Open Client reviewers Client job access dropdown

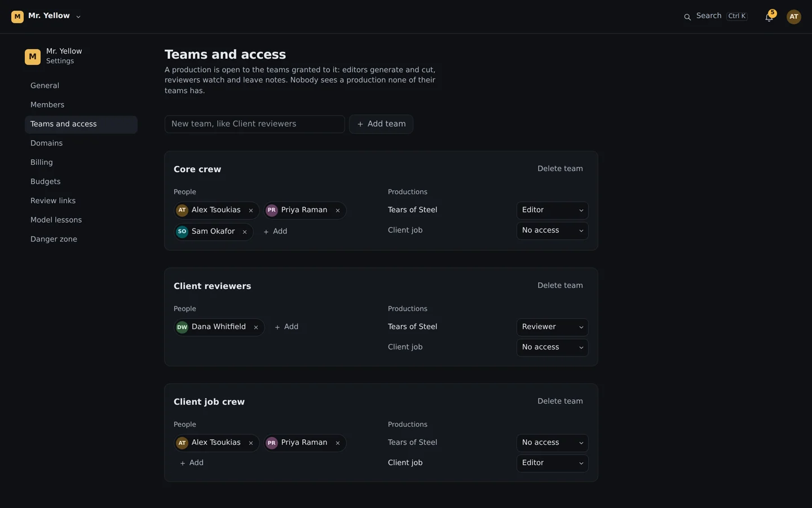[553, 347]
